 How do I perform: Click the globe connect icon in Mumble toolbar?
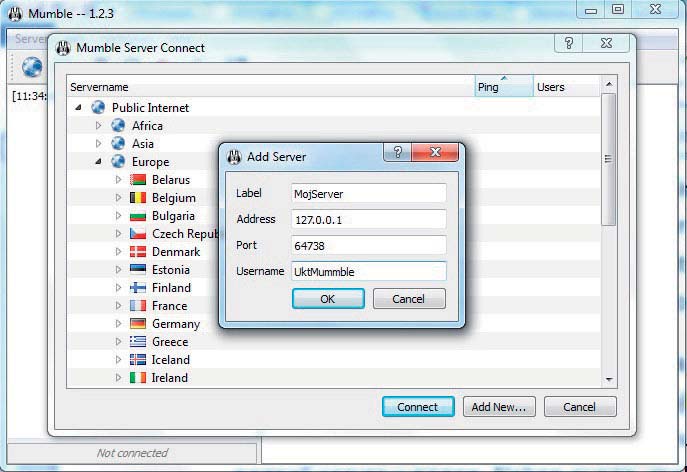click(x=32, y=67)
